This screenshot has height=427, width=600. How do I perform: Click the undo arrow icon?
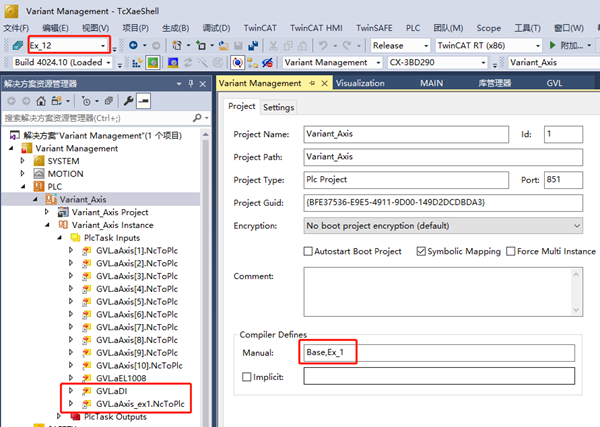click(323, 45)
